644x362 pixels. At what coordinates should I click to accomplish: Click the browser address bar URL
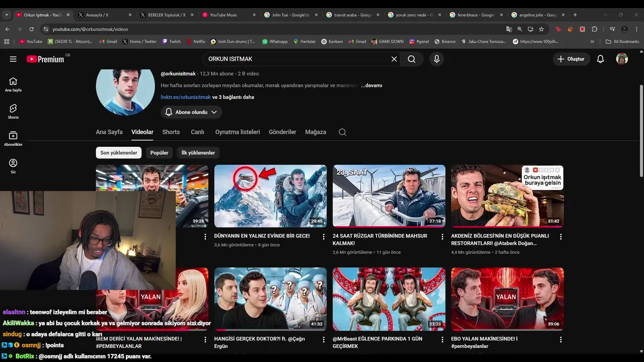[91, 29]
